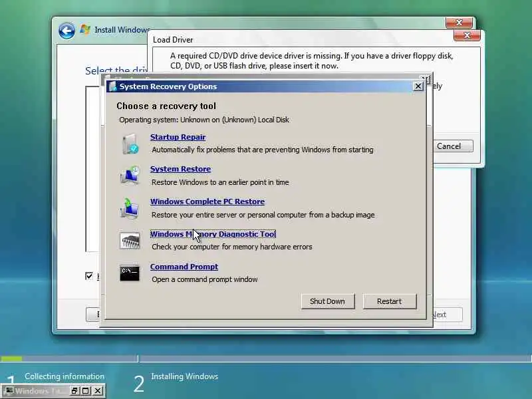The image size is (532, 399).
Task: Click the Windows Complete PC Restore icon
Action: [x=130, y=208]
